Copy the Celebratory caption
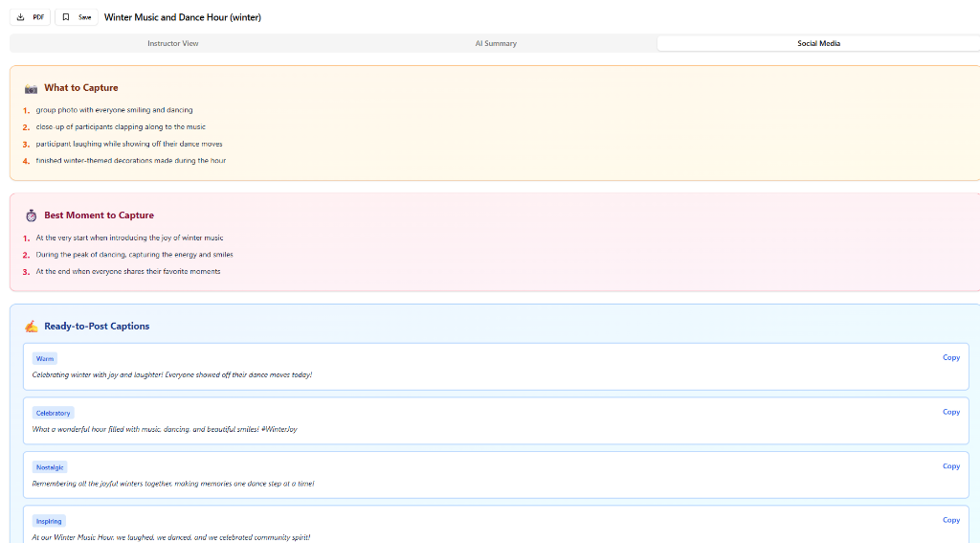 coord(950,412)
